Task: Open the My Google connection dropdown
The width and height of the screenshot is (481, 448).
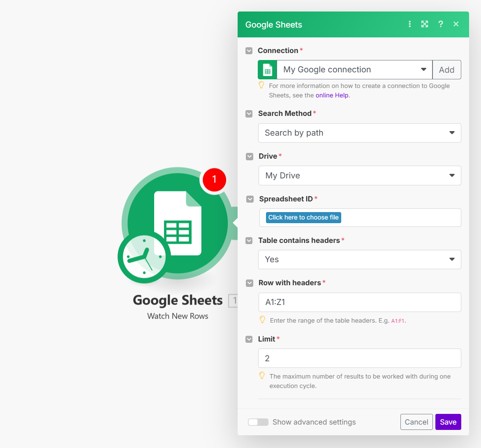Action: pos(355,69)
